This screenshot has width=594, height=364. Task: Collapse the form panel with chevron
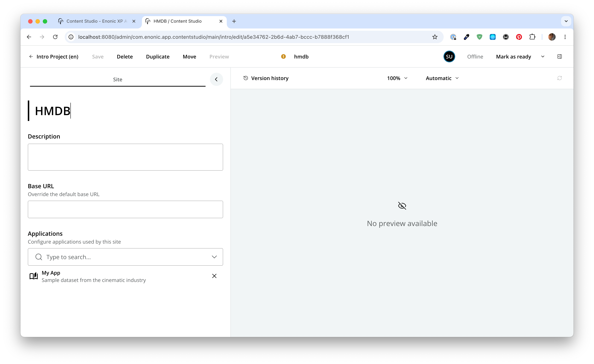(216, 79)
